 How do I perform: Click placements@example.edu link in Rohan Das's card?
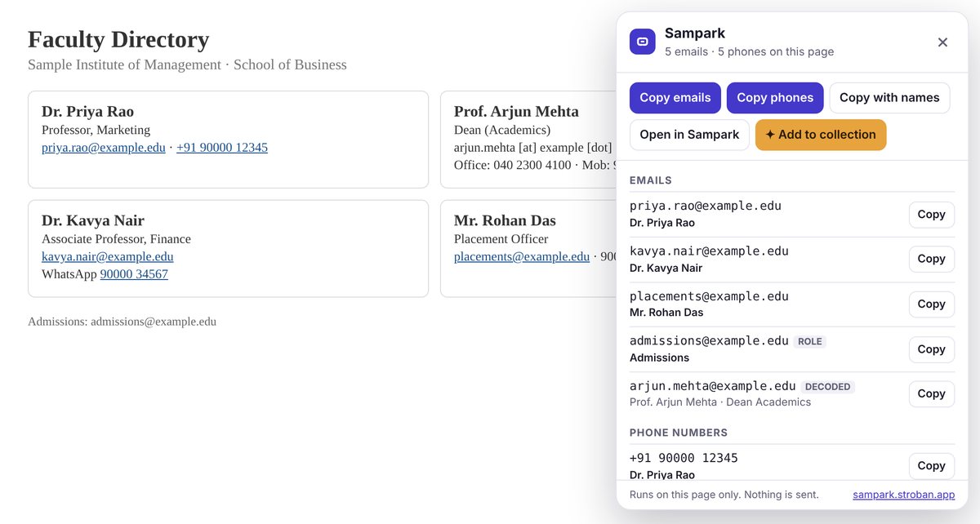pos(522,256)
